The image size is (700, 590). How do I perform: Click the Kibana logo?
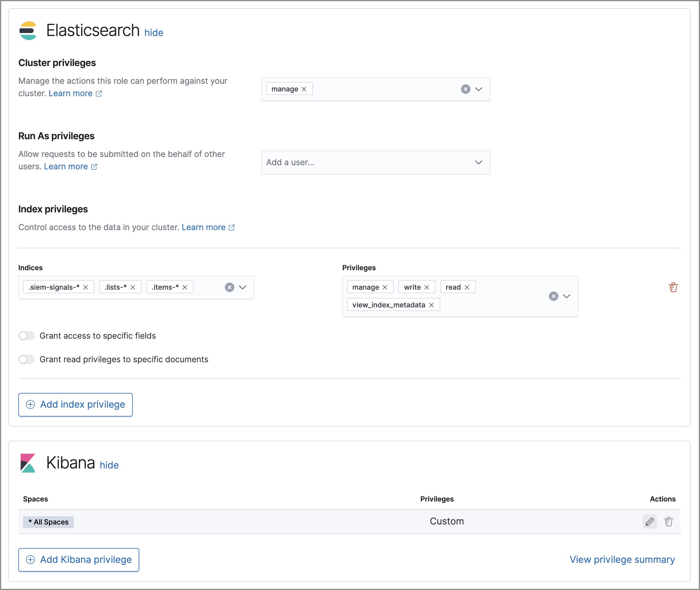28,463
